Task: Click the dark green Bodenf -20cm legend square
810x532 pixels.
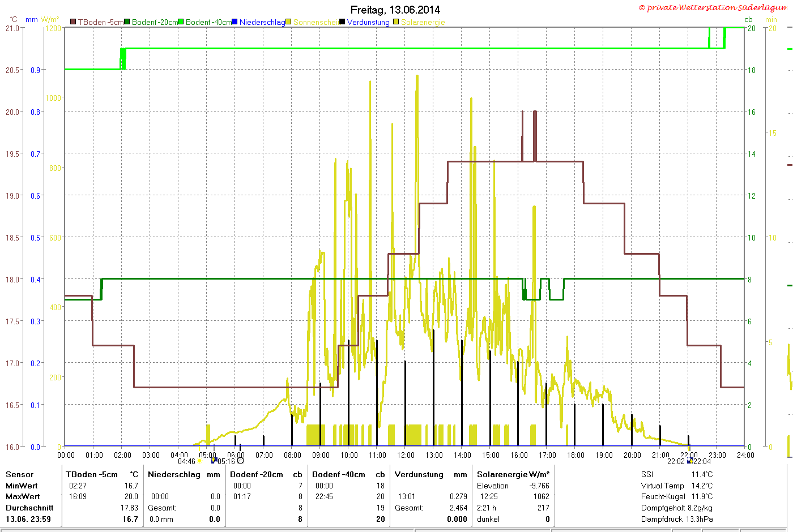Action: click(x=127, y=22)
